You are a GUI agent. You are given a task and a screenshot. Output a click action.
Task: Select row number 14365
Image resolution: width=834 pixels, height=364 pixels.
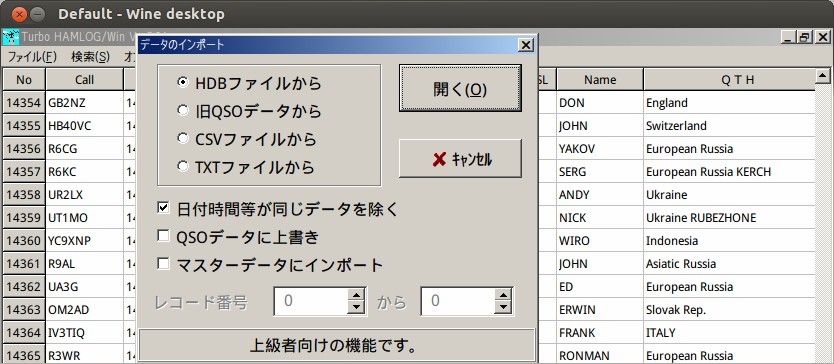point(24,356)
